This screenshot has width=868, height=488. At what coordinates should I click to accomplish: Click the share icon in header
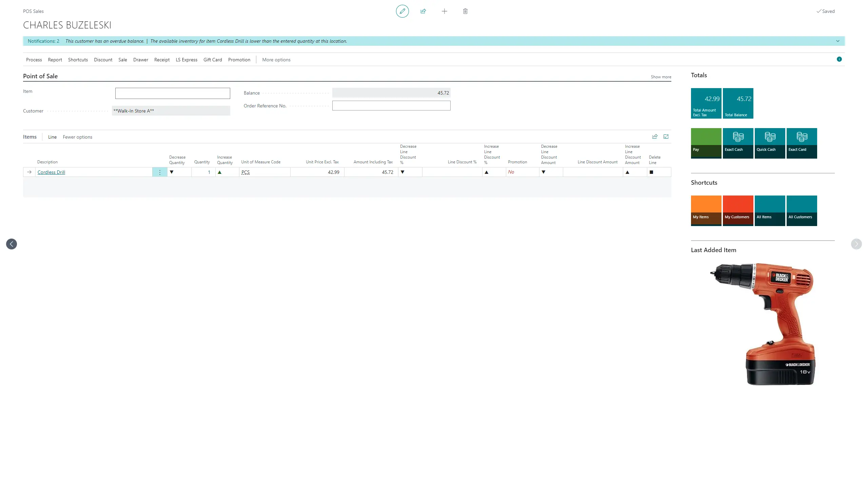point(423,11)
